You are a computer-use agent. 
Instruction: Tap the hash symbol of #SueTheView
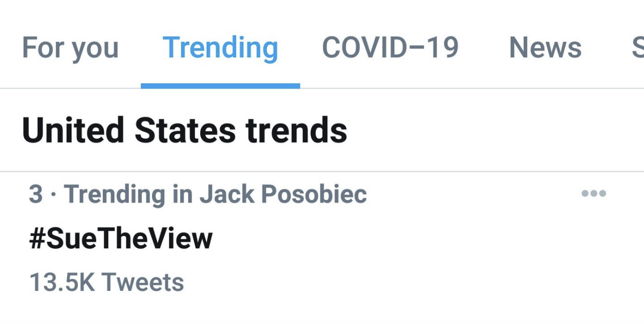[38, 238]
